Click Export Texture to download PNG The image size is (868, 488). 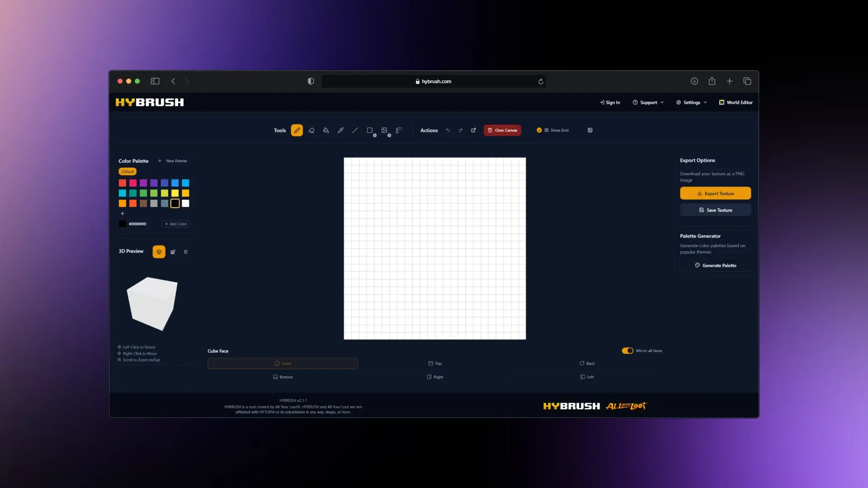click(x=715, y=193)
